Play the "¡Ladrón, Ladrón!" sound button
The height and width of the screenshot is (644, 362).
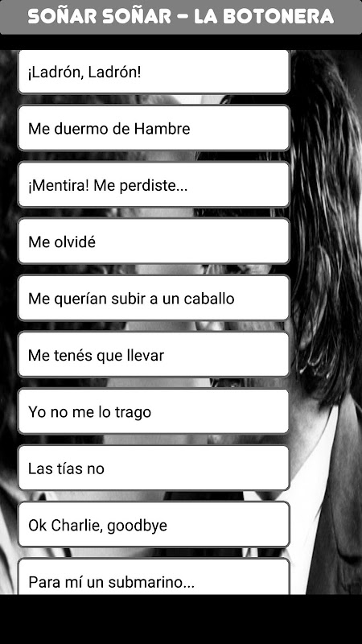click(154, 72)
